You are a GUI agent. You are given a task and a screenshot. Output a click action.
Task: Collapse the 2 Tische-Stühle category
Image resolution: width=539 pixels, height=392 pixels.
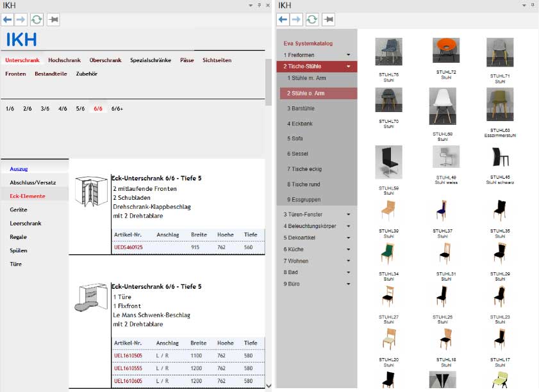pos(348,66)
